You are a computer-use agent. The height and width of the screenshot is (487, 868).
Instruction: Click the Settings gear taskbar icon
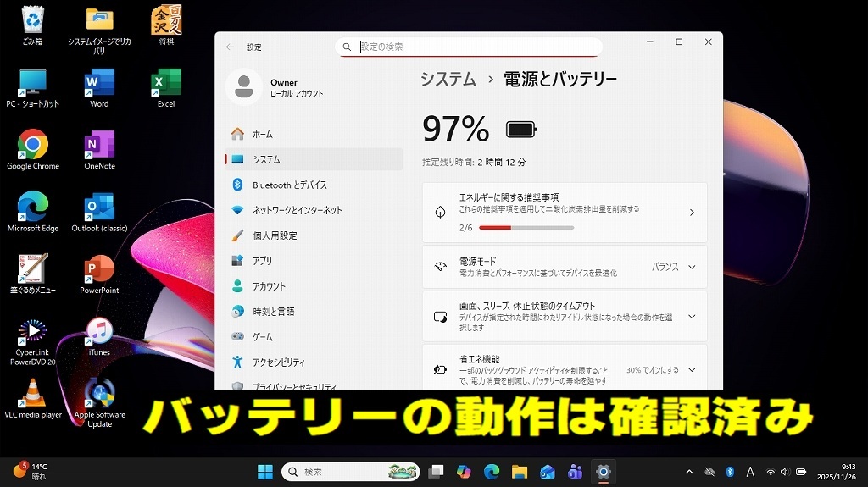[603, 472]
